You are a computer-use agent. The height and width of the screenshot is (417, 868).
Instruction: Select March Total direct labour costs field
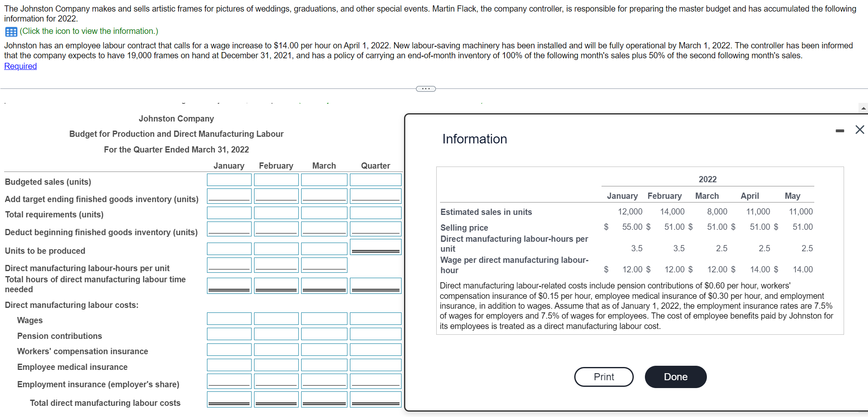[x=324, y=399]
